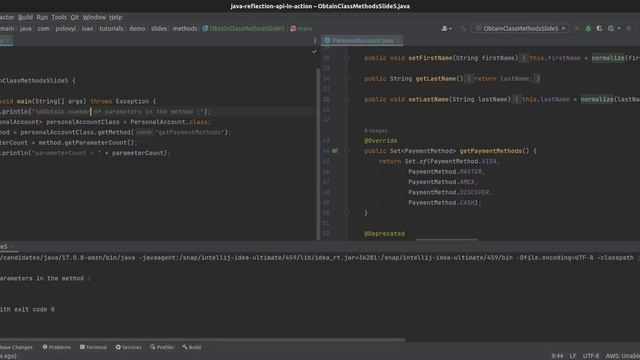The height and width of the screenshot is (360, 640).
Task: Click the main method breadcrumb
Action: click(x=301, y=29)
